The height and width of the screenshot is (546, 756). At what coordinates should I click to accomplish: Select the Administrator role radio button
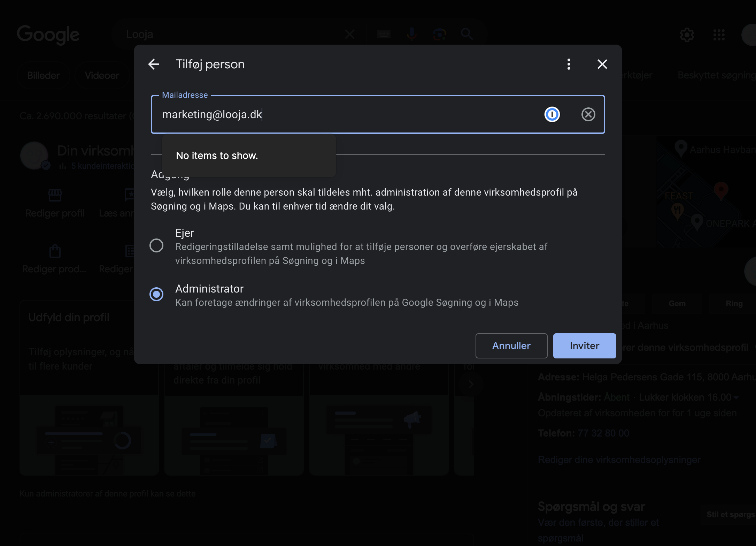(156, 294)
